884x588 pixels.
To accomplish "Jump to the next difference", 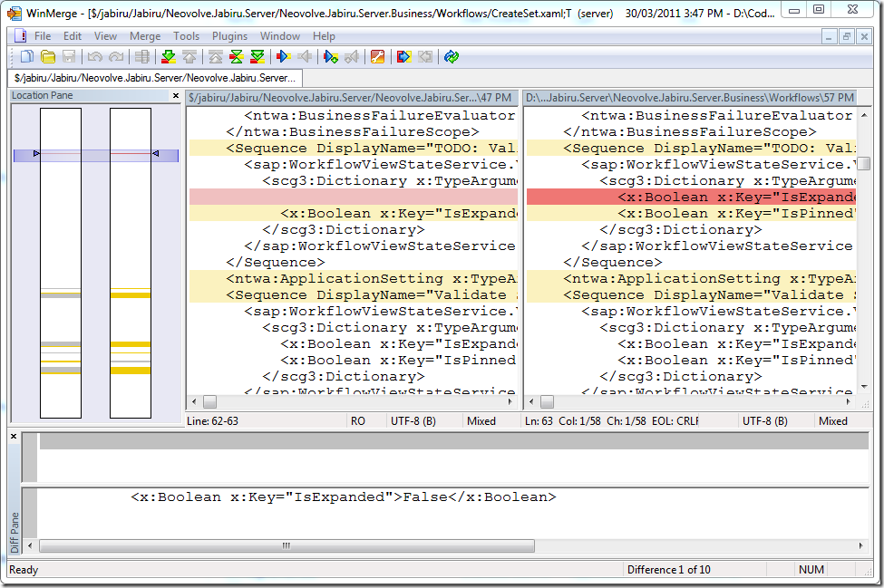I will coord(168,57).
